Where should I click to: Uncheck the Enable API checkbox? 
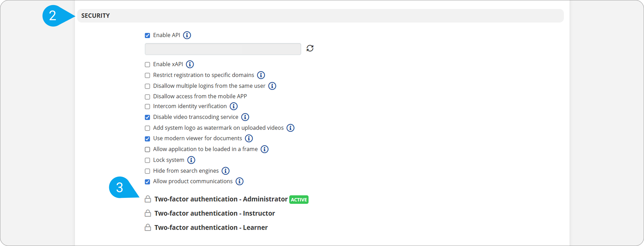coord(147,36)
